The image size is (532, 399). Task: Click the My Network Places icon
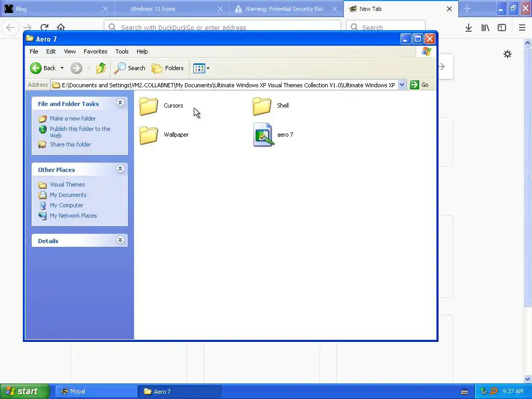coord(43,216)
